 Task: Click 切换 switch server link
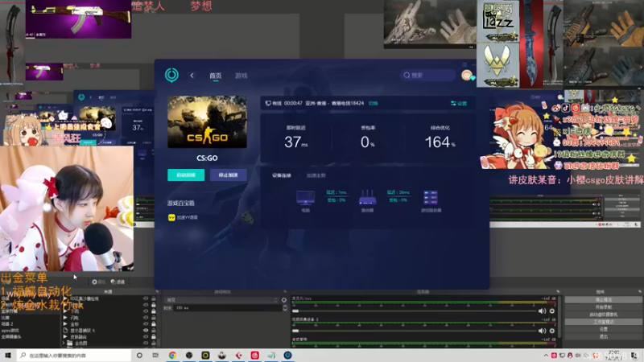pos(373,104)
